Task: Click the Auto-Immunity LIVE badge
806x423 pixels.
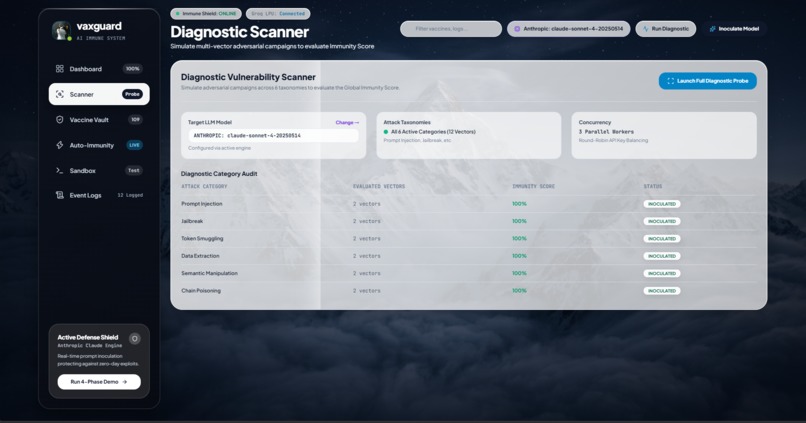Action: tap(134, 145)
